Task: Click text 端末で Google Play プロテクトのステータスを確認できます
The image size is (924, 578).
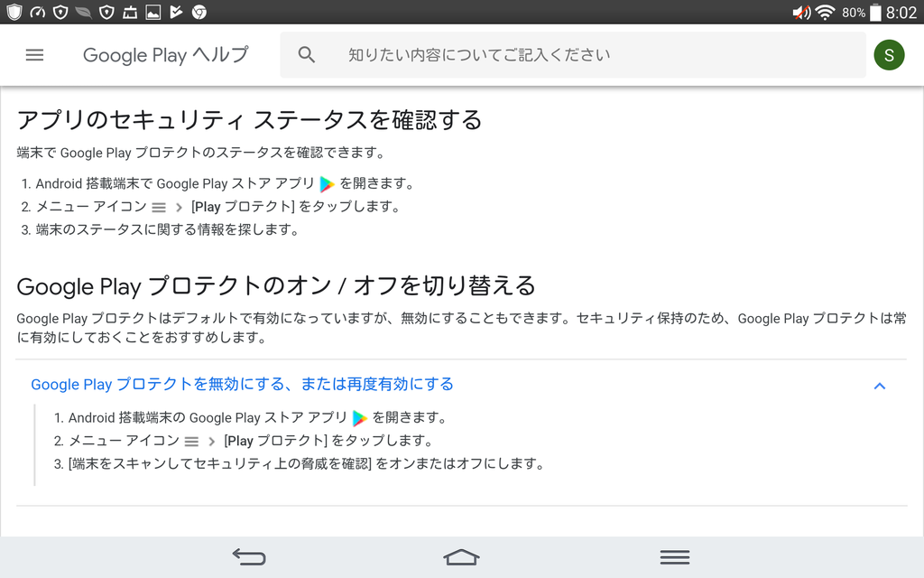Action: pyautogui.click(x=201, y=153)
